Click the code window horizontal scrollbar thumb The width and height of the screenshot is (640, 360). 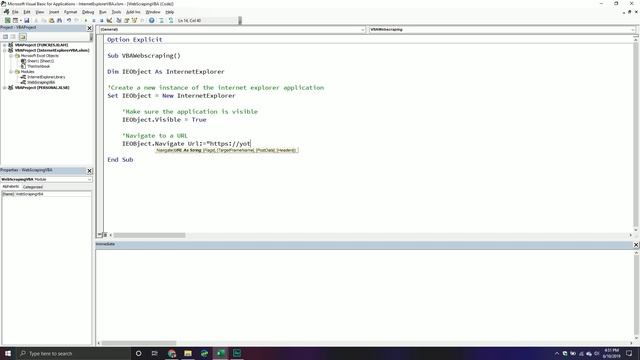pyautogui.click(x=149, y=235)
